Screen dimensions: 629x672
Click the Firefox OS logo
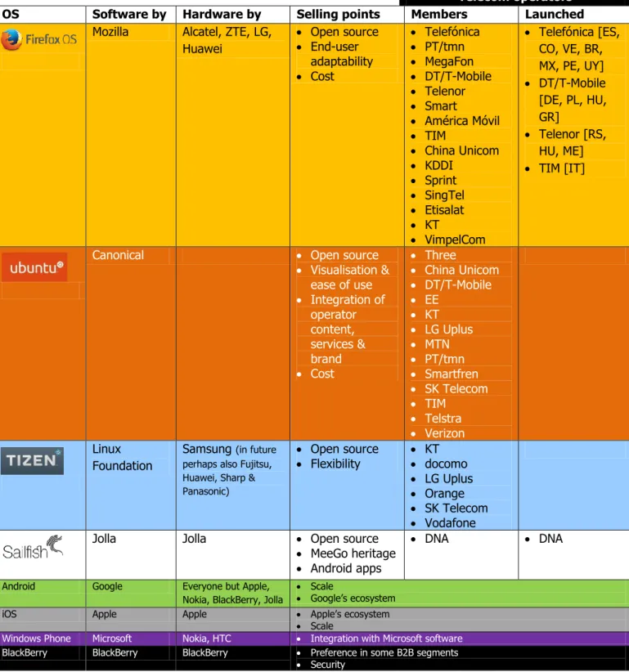coord(39,40)
